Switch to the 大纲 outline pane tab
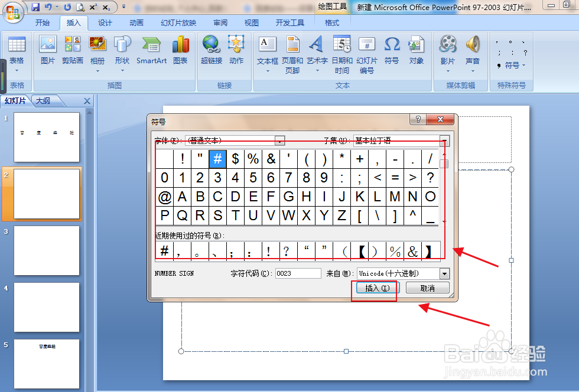Viewport: 579px width, 392px height. pos(43,101)
